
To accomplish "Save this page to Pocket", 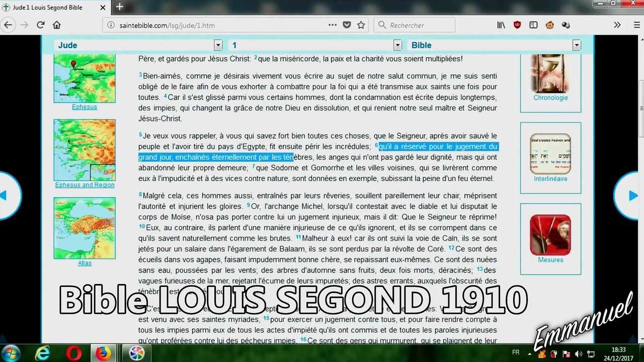I will 347,25.
